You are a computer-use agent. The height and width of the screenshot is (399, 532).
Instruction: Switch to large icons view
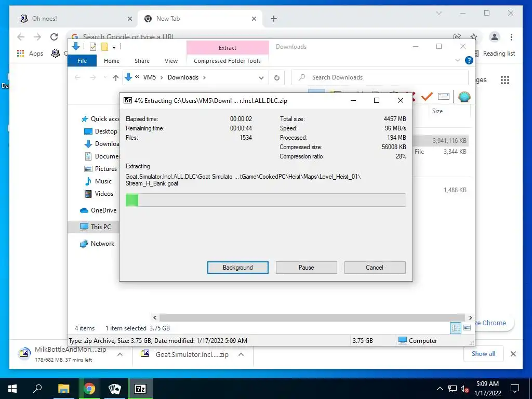pos(467,328)
